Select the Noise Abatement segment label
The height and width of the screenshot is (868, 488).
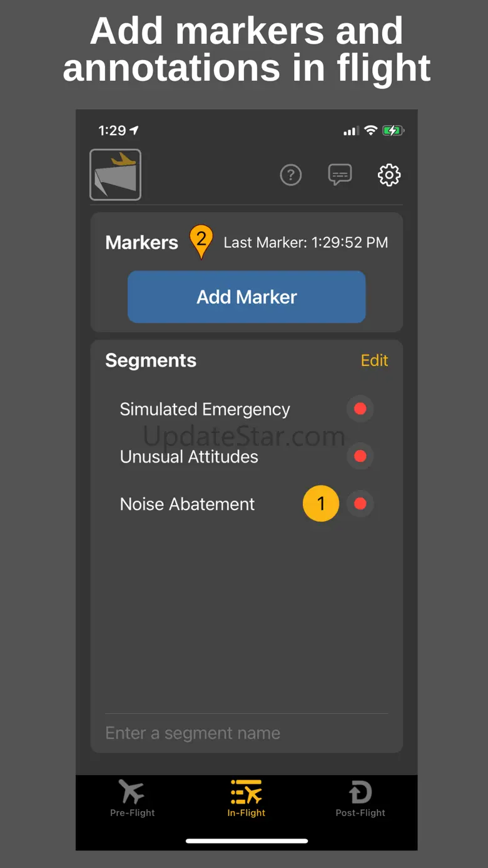point(187,504)
